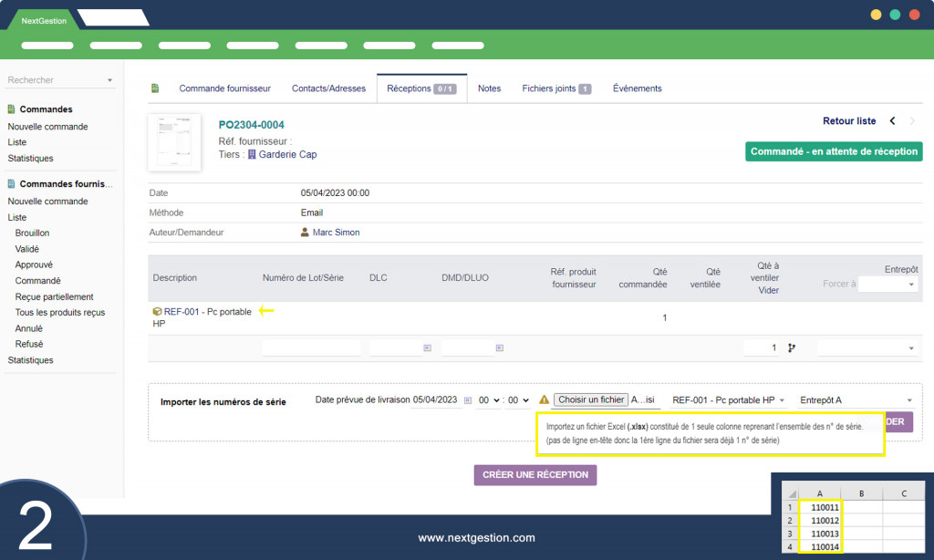Click the CRÉER UNE RÉCEPTION button
Image resolution: width=934 pixels, height=560 pixels.
point(534,475)
